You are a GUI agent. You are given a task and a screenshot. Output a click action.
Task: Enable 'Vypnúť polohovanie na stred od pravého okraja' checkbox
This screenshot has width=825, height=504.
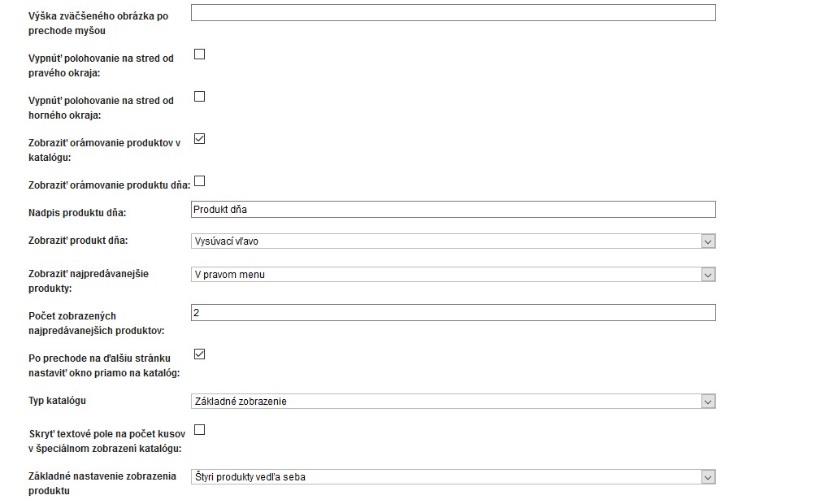(200, 54)
